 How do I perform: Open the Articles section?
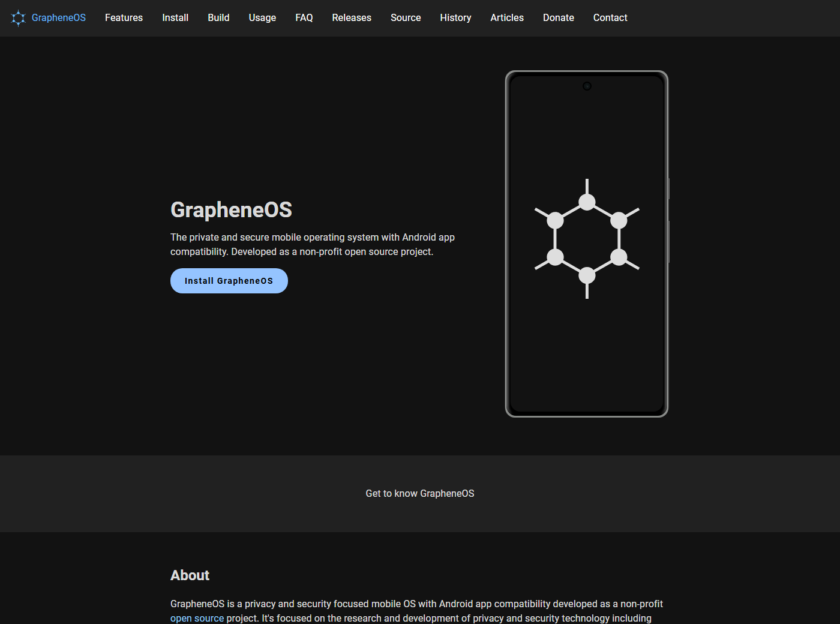coord(507,18)
